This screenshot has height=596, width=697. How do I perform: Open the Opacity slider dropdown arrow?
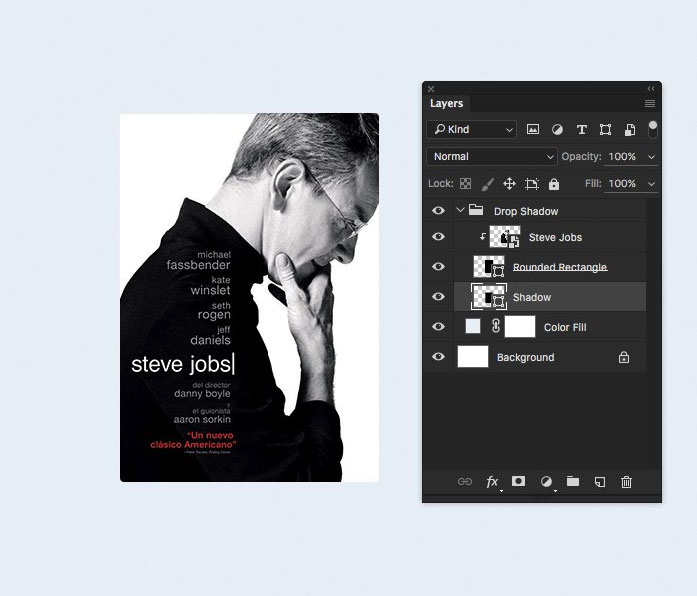coord(651,157)
